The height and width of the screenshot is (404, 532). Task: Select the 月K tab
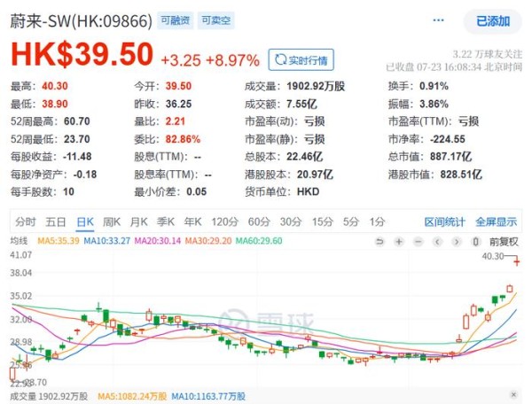(139, 222)
